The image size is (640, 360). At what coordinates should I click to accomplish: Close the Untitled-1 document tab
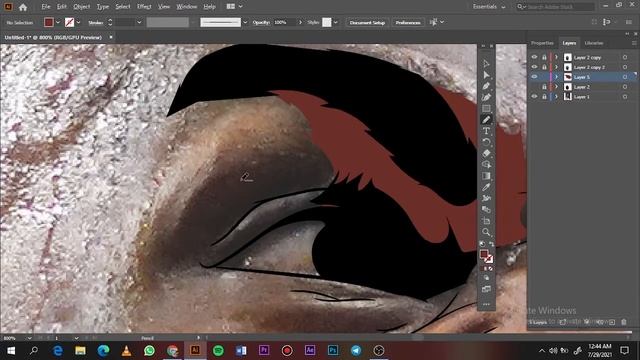[111, 37]
